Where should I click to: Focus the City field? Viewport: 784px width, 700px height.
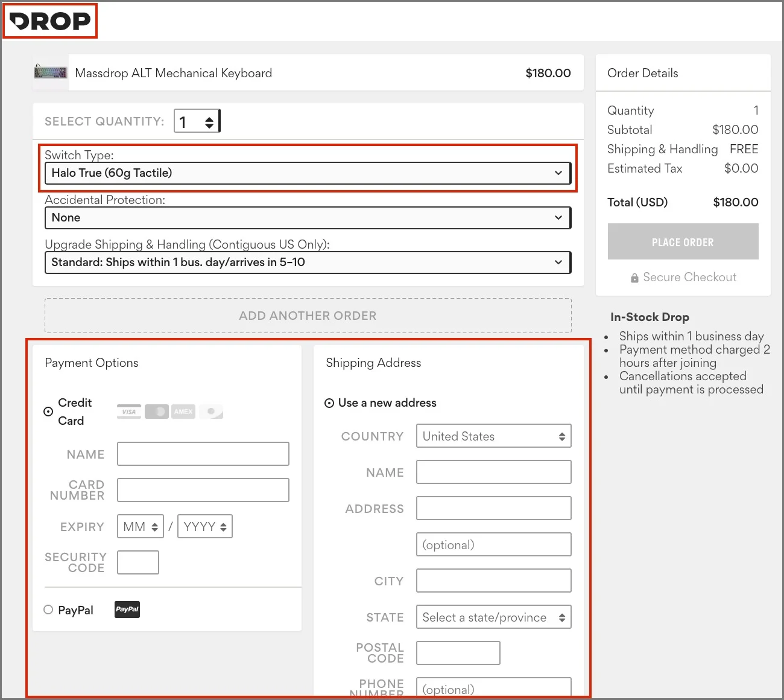coord(494,581)
